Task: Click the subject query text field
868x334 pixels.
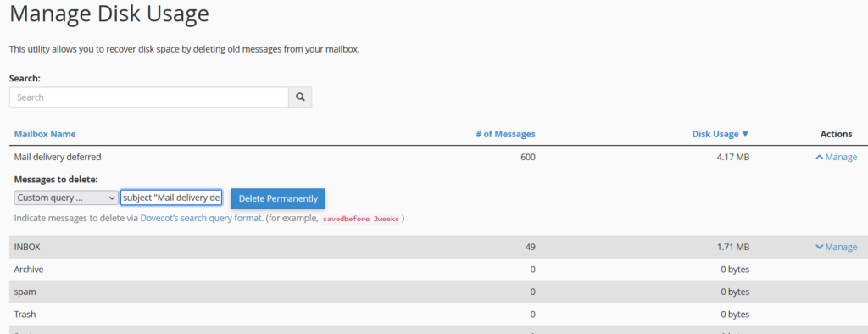Action: (x=171, y=198)
